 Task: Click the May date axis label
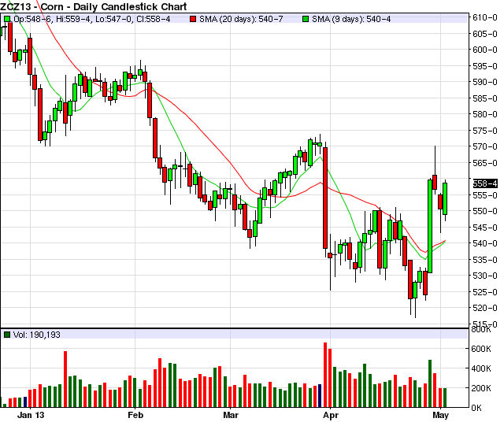coord(440,415)
